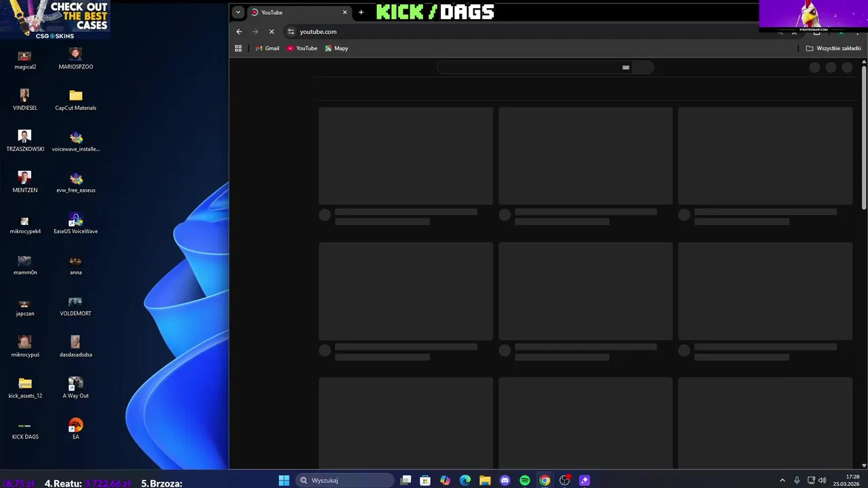Open OBS Studio from the taskbar
Image resolution: width=868 pixels, height=488 pixels.
pyautogui.click(x=565, y=481)
